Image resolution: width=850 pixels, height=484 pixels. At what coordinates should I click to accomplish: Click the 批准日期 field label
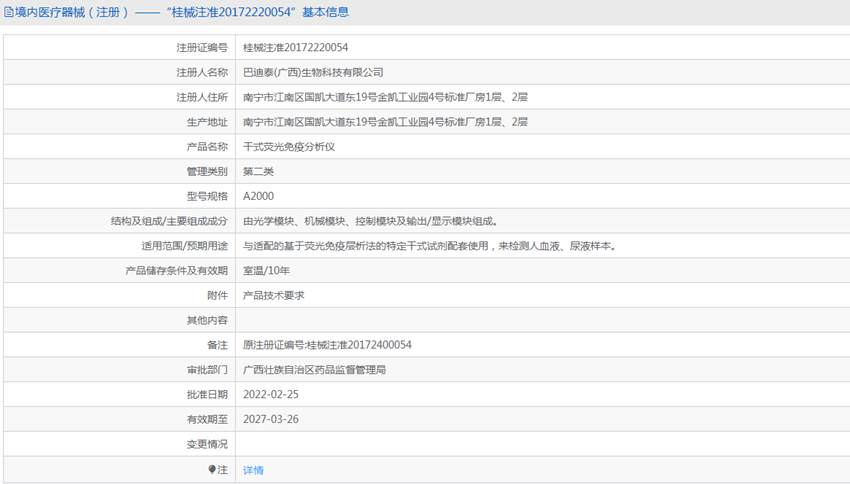(x=207, y=395)
